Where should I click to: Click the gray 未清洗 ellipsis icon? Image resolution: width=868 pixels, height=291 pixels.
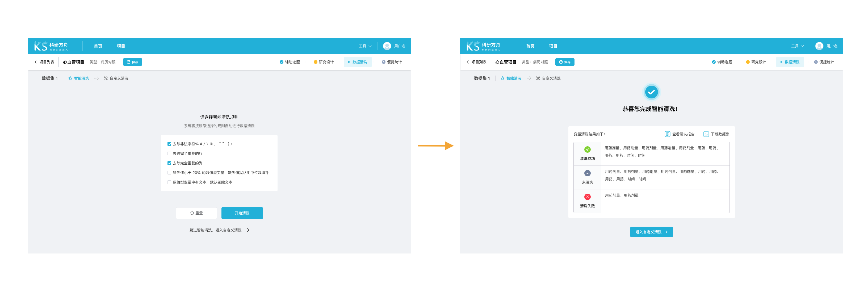[x=587, y=173]
